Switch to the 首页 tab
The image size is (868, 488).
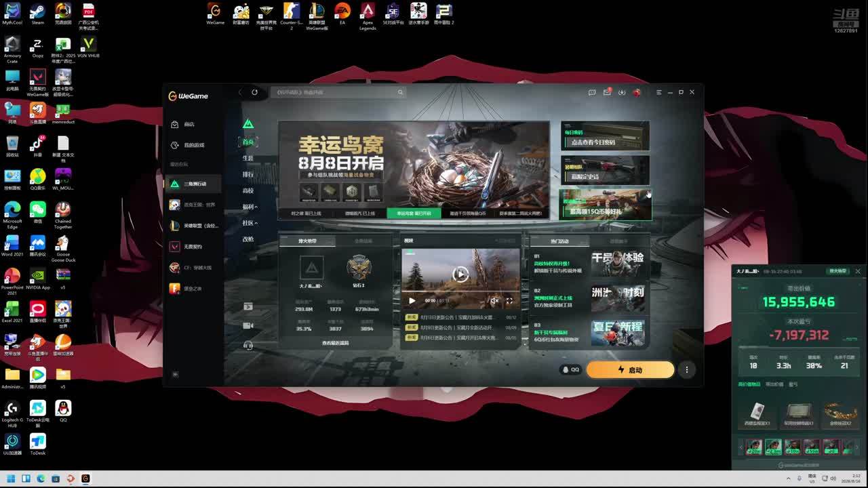click(248, 142)
